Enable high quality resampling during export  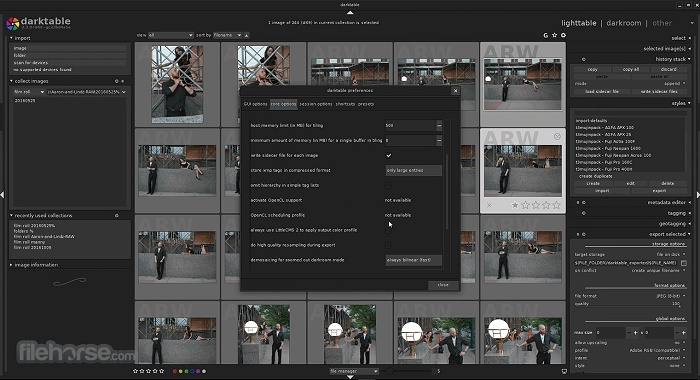coord(388,245)
